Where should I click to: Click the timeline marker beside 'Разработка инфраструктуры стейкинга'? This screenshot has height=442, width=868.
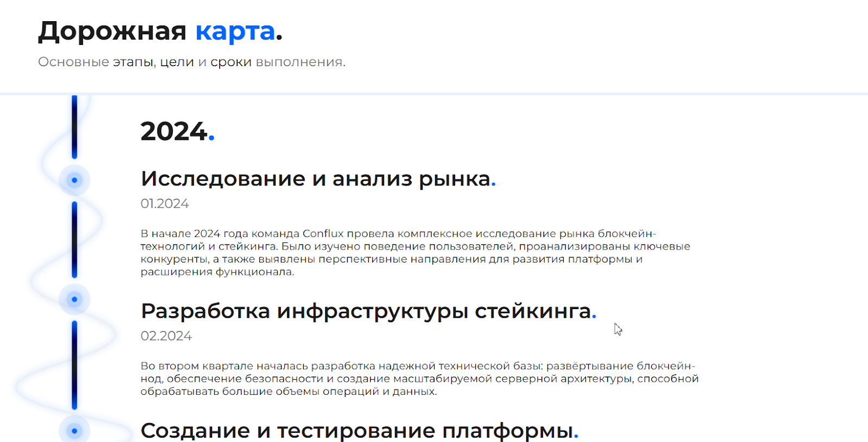74,299
